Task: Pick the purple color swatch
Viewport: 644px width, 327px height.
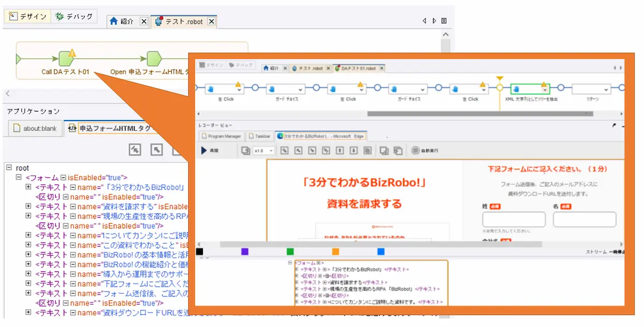Action: pyautogui.click(x=245, y=251)
